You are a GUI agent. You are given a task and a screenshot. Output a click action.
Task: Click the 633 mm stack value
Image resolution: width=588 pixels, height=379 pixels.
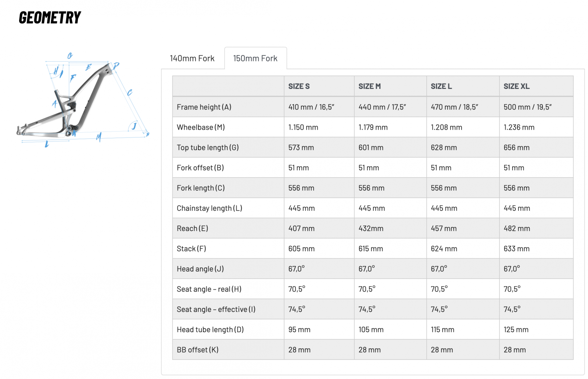click(x=516, y=249)
